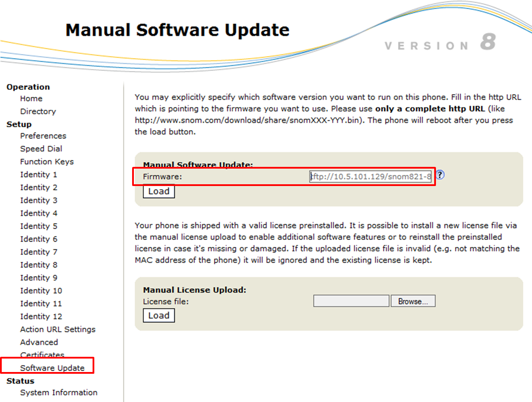The width and height of the screenshot is (532, 402).
Task: Select Identity 5 in the sidebar
Action: pos(39,226)
